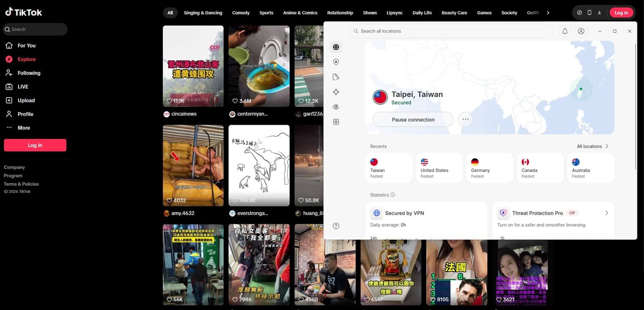Open the Meshnet icon in VPN sidebar
The width and height of the screenshot is (644, 310).
336,92
